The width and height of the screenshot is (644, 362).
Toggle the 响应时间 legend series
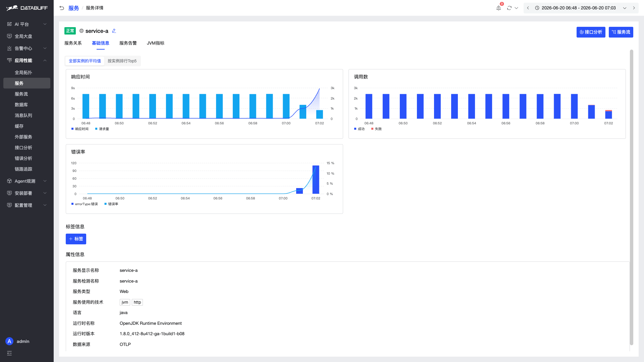[80, 129]
